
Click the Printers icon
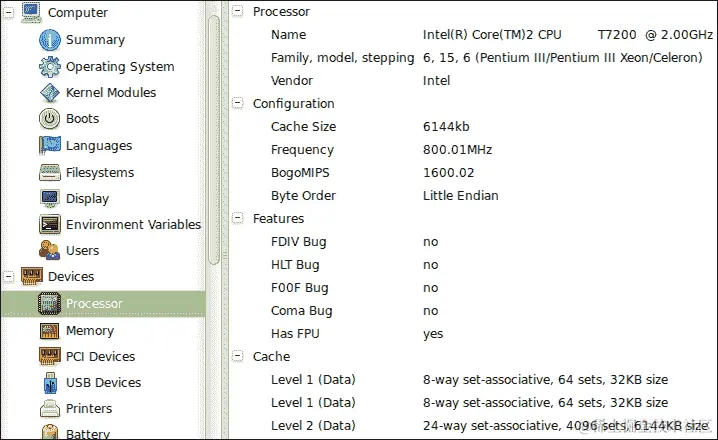click(49, 408)
